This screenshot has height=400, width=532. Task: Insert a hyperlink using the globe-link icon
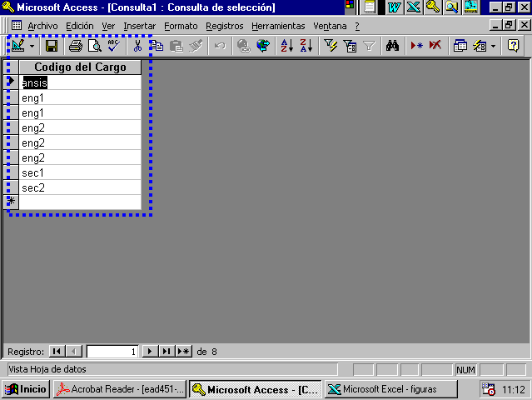243,46
